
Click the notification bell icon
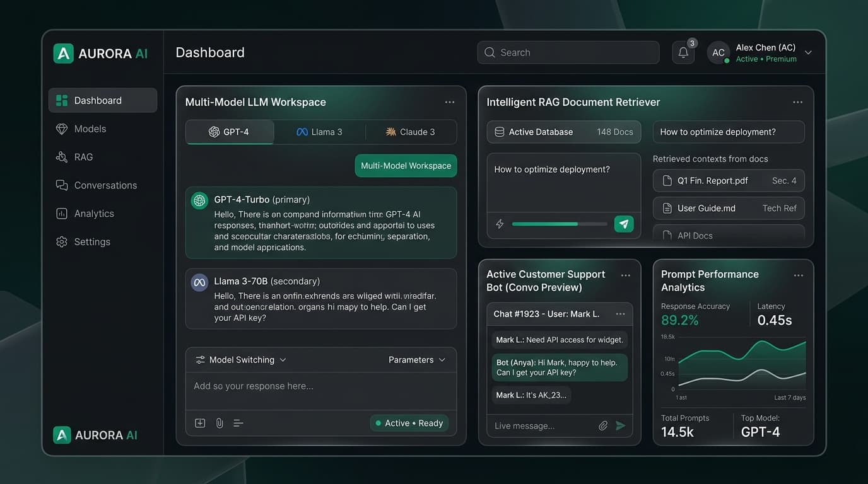[683, 53]
